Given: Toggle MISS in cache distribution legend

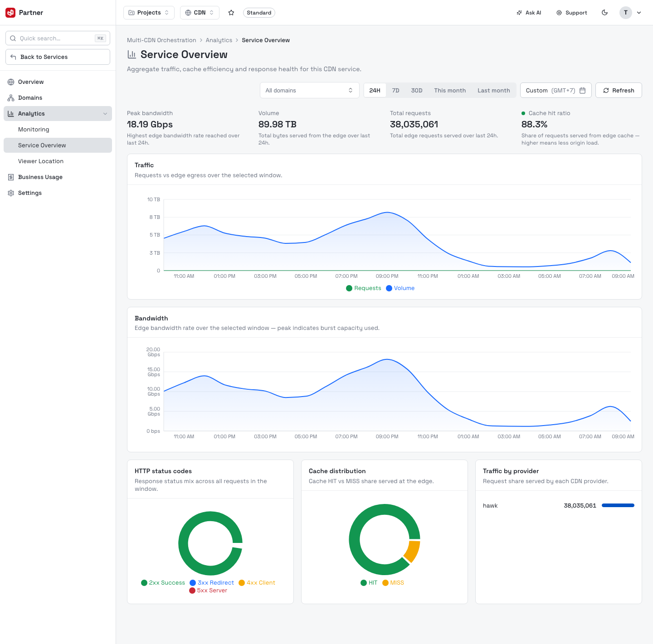Looking at the screenshot, I should (x=393, y=583).
